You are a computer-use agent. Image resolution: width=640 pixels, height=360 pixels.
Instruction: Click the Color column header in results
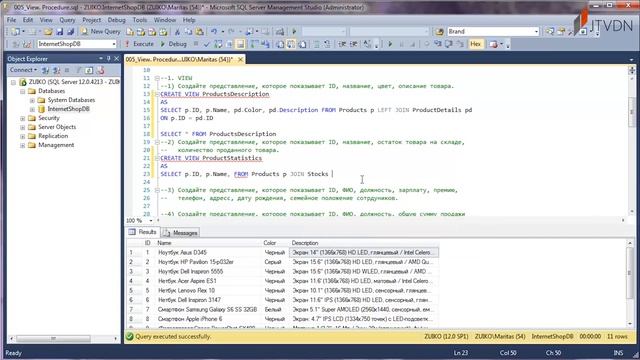275,243
